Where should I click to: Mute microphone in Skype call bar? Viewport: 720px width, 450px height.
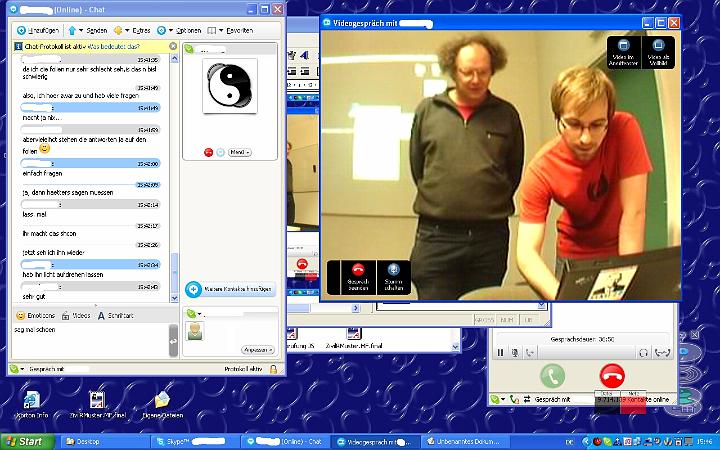515,353
